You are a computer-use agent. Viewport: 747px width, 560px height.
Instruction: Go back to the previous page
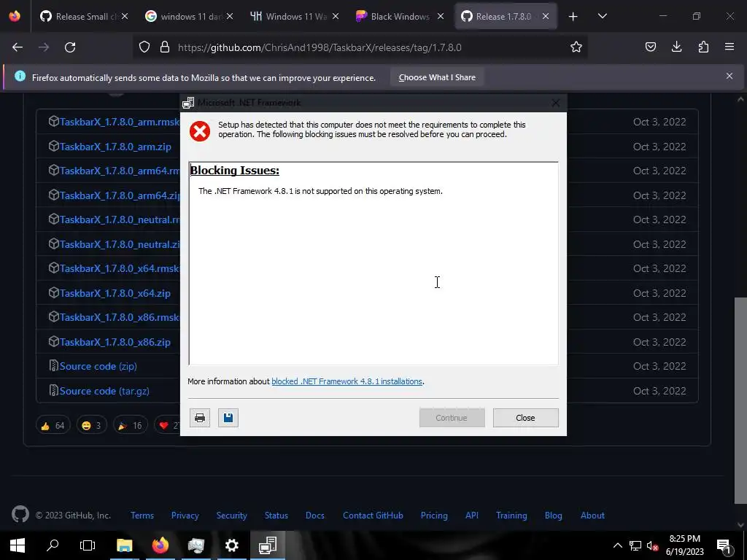point(18,47)
